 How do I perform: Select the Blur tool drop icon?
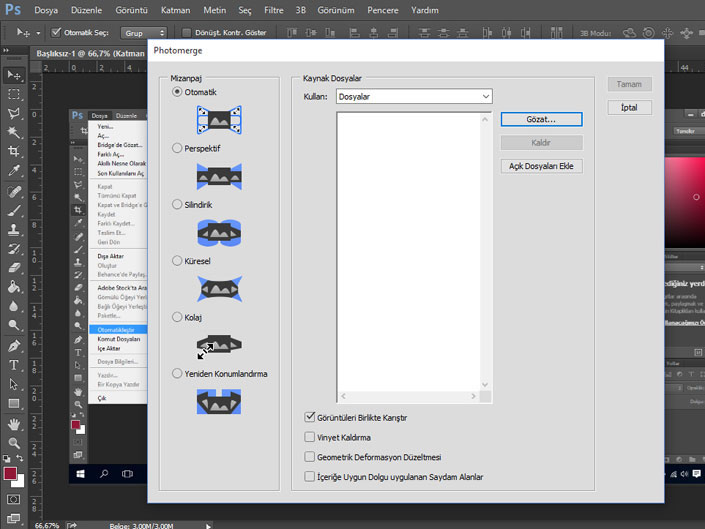tap(14, 306)
